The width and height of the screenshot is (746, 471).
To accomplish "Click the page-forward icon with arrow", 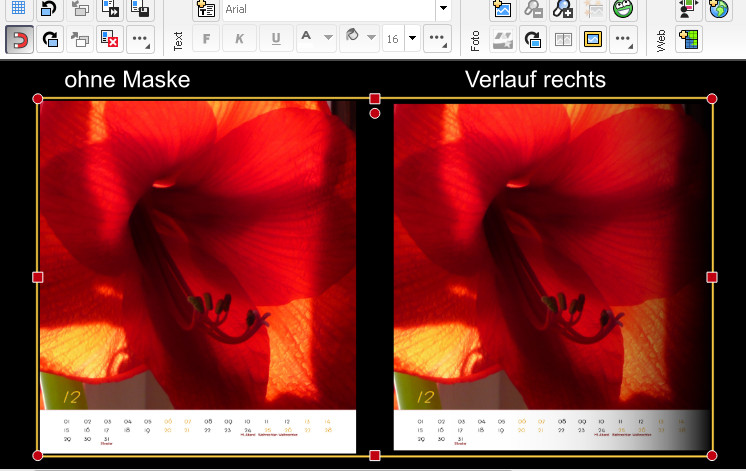I will 110,8.
